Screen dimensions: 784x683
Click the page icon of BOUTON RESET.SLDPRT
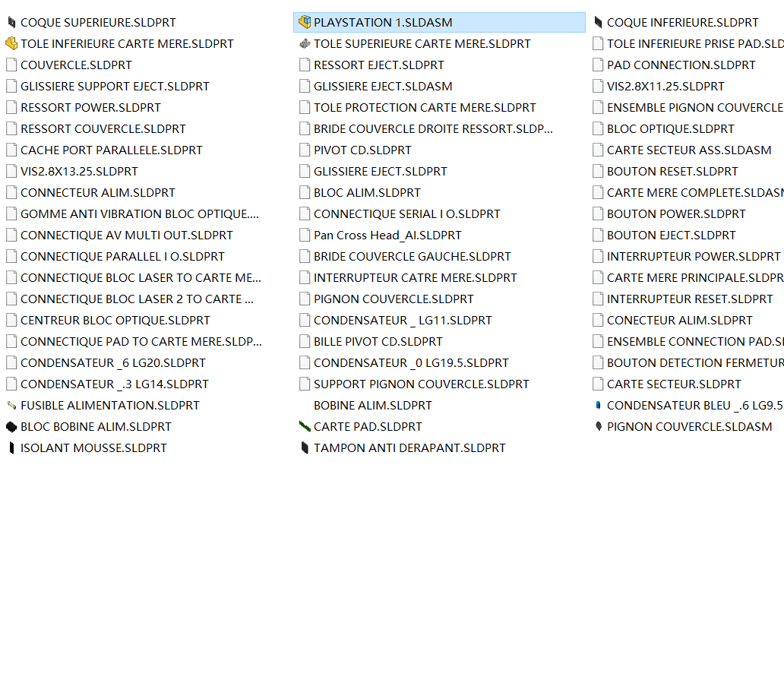click(x=598, y=172)
